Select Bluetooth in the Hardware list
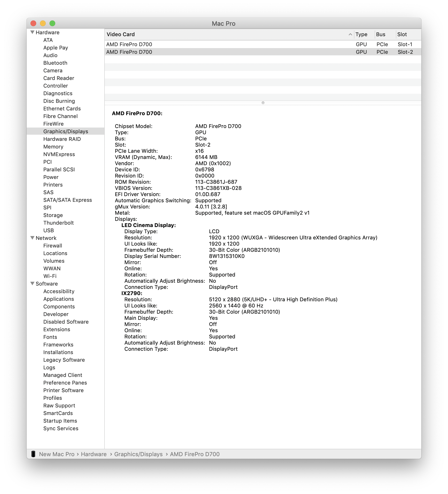This screenshot has width=448, height=494. click(55, 63)
